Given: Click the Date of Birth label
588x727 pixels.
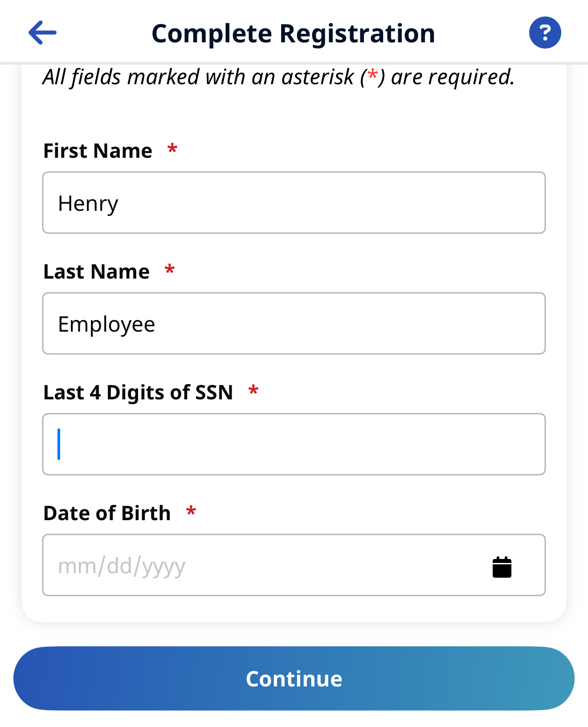Looking at the screenshot, I should tap(107, 513).
